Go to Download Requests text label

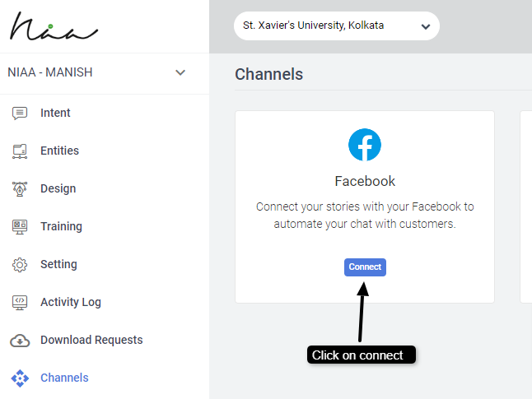pos(91,341)
